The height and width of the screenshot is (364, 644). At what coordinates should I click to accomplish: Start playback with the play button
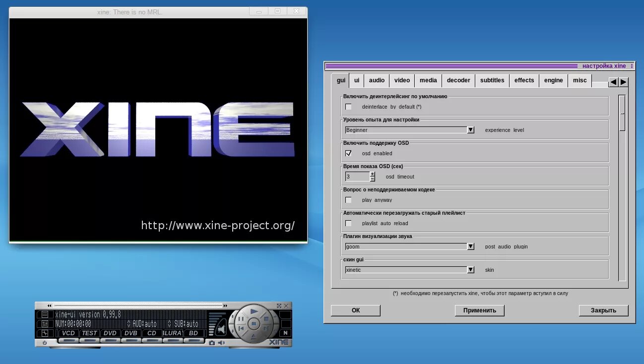pyautogui.click(x=254, y=311)
